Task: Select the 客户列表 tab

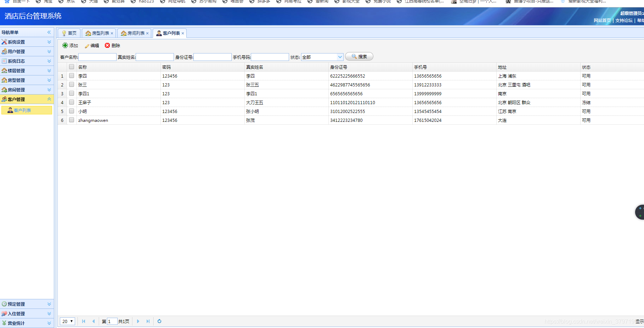Action: 170,33
